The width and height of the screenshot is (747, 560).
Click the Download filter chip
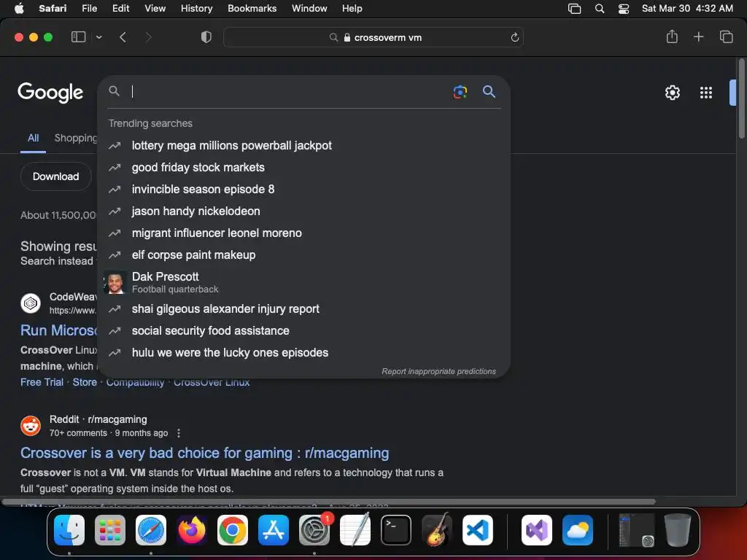pos(55,176)
